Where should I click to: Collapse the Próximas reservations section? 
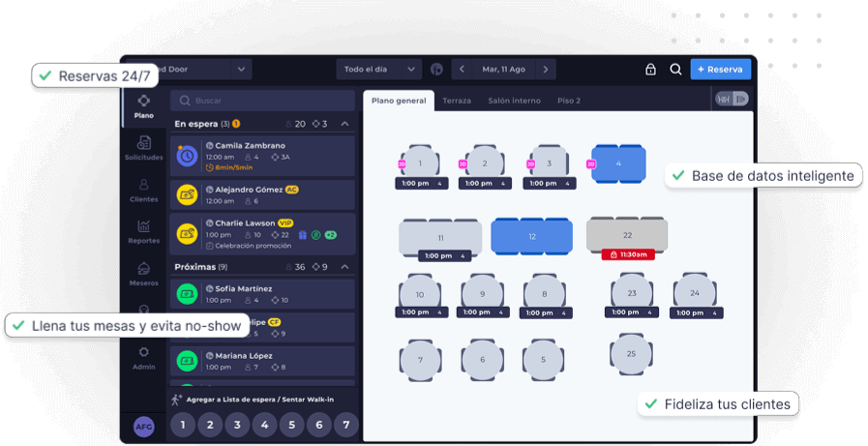[x=344, y=267]
